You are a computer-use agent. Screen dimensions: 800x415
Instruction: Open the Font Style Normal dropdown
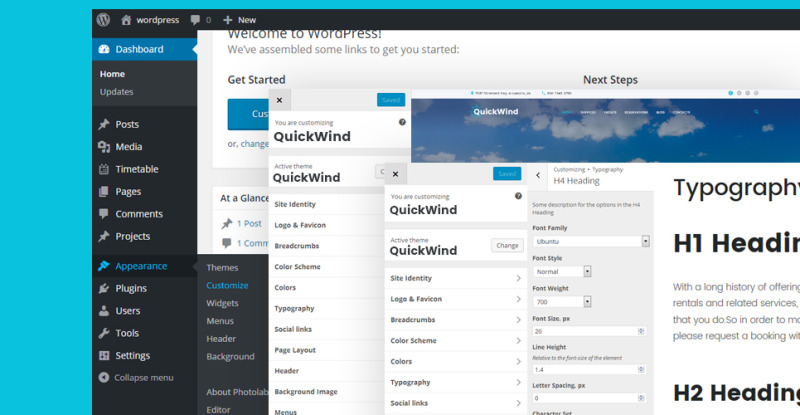[x=562, y=272]
